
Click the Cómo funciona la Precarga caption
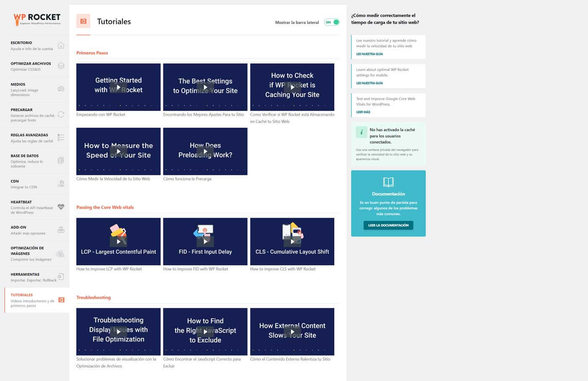187,179
